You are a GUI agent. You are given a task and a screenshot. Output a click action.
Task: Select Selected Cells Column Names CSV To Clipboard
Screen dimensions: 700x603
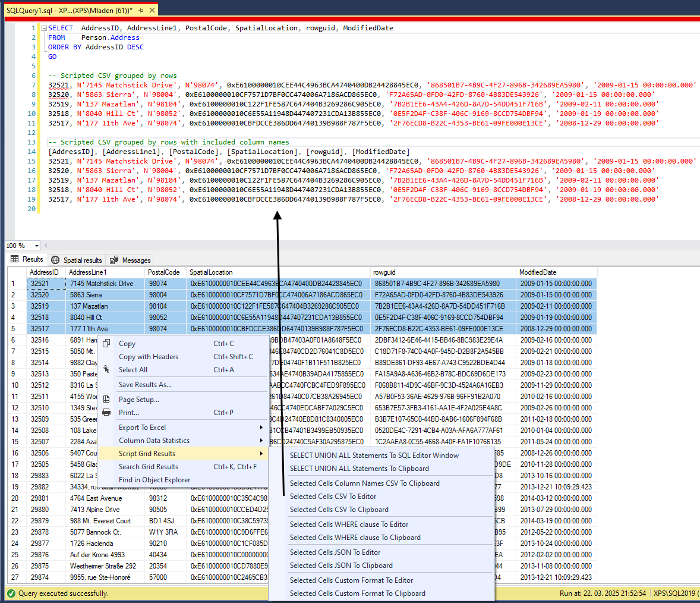[365, 483]
